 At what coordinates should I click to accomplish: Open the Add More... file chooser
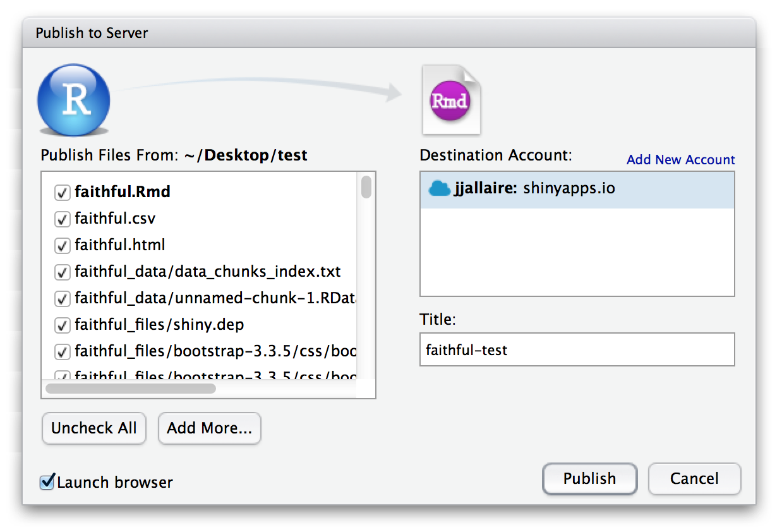(209, 428)
